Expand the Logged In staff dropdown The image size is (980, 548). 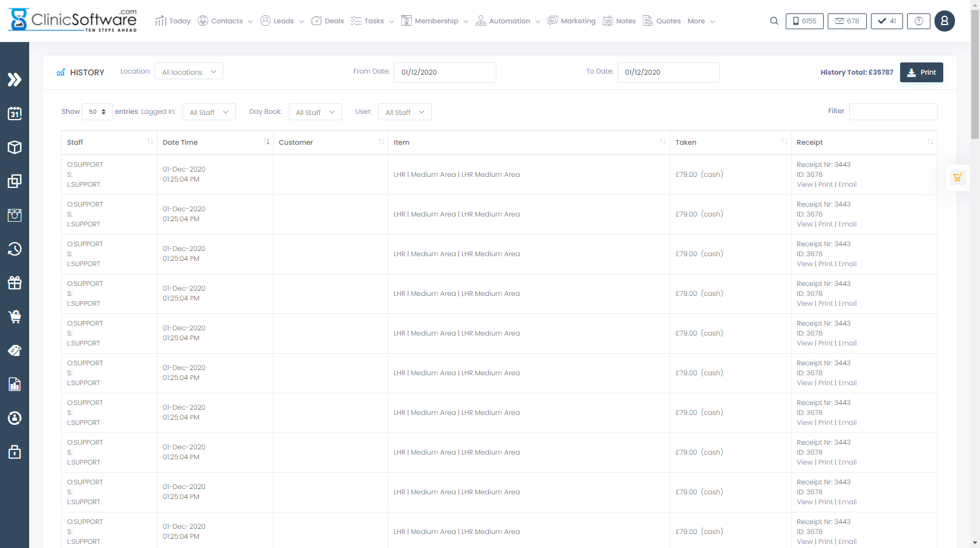(209, 112)
